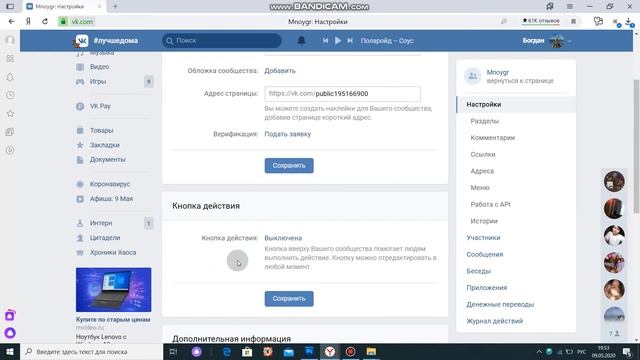Reload the page with refresh icon

pyautogui.click(x=45, y=21)
